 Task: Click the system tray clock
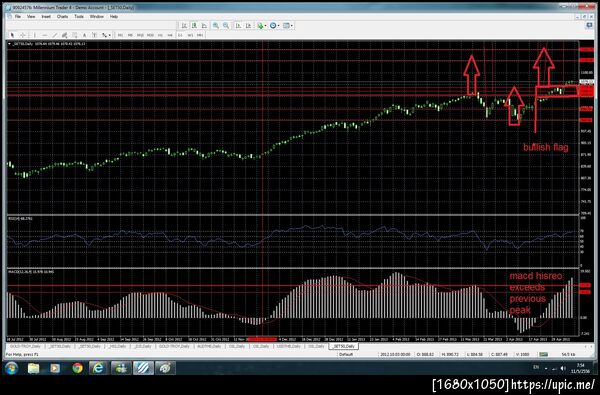click(580, 368)
